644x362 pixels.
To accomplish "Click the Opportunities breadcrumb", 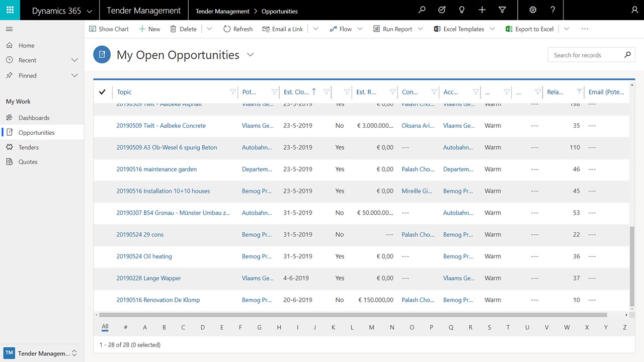I will tap(280, 11).
